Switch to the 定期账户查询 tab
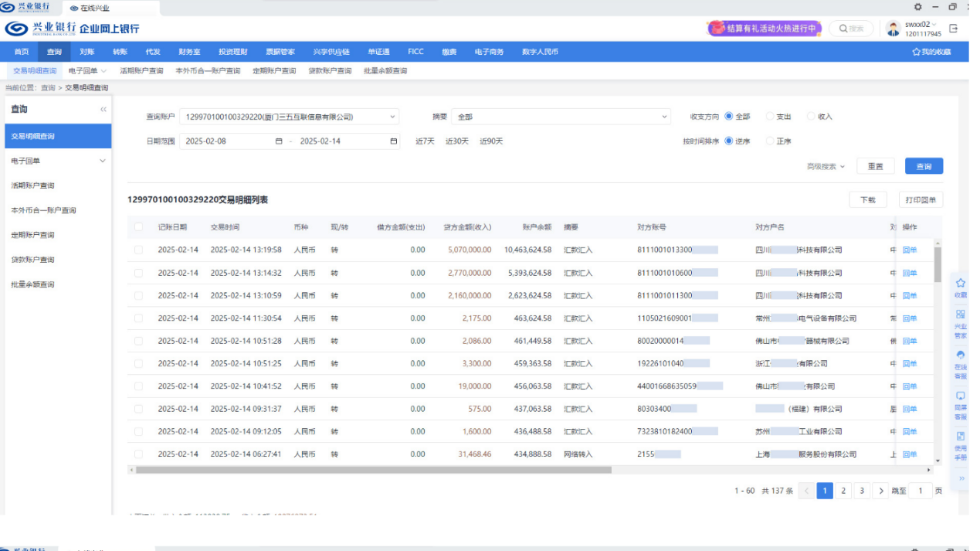The image size is (980, 551). pyautogui.click(x=274, y=71)
